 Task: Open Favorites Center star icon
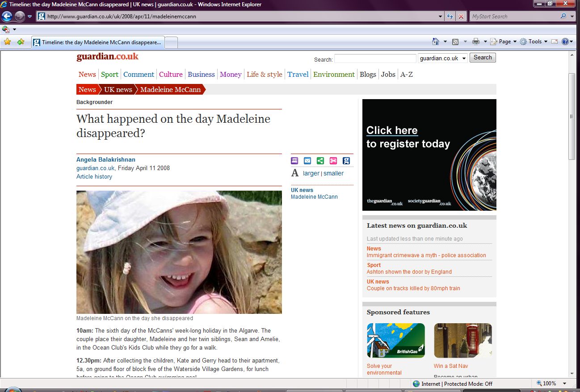(x=7, y=42)
